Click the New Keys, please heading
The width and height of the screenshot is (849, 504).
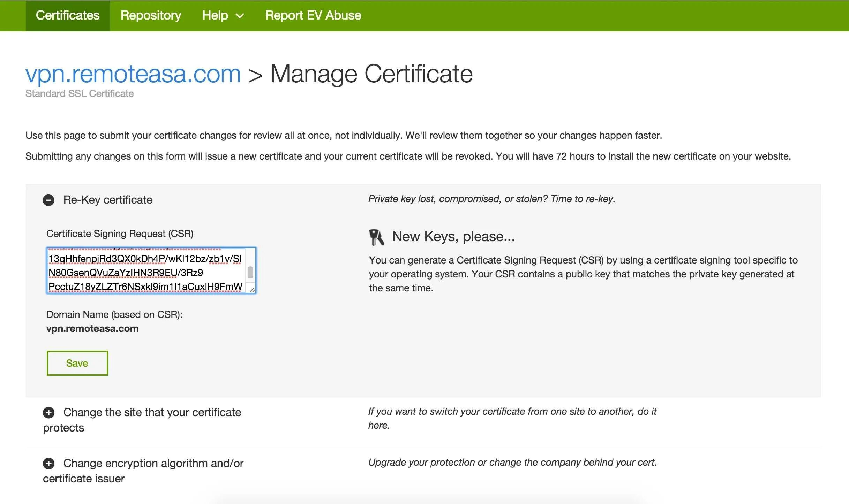(x=453, y=237)
